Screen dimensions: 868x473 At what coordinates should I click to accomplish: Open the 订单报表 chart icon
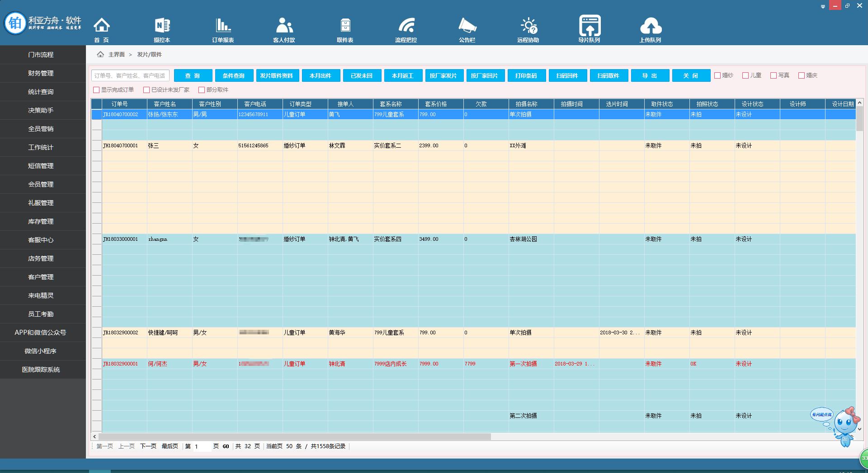tap(223, 26)
